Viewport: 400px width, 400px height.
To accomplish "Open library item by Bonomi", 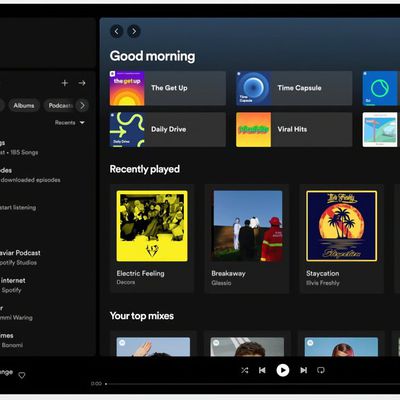I will tap(48, 340).
